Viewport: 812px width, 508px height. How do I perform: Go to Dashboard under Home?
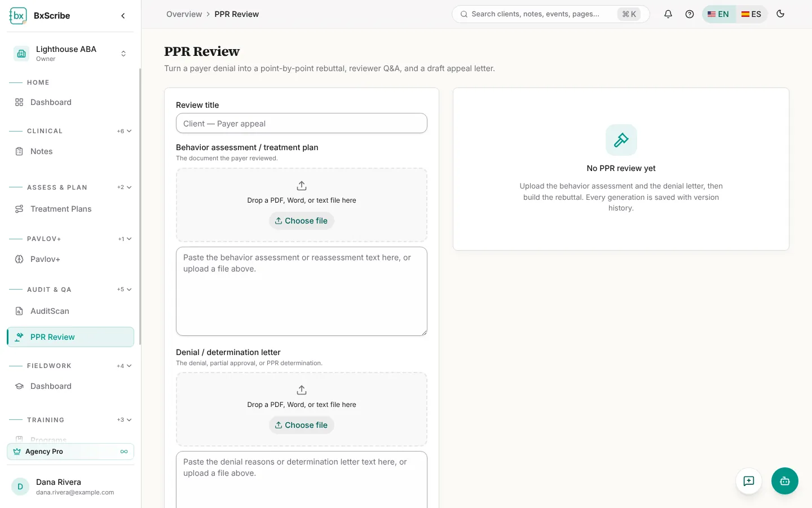tap(70, 102)
